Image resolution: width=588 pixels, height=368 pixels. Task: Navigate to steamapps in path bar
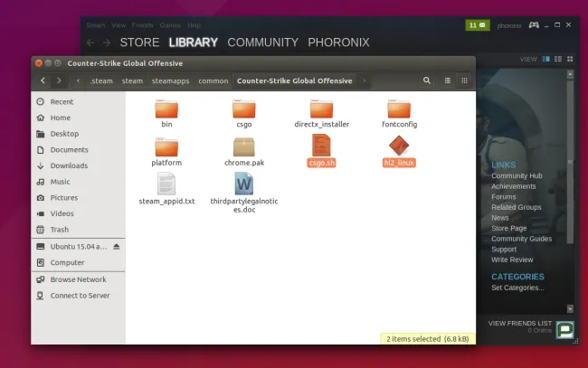point(170,81)
